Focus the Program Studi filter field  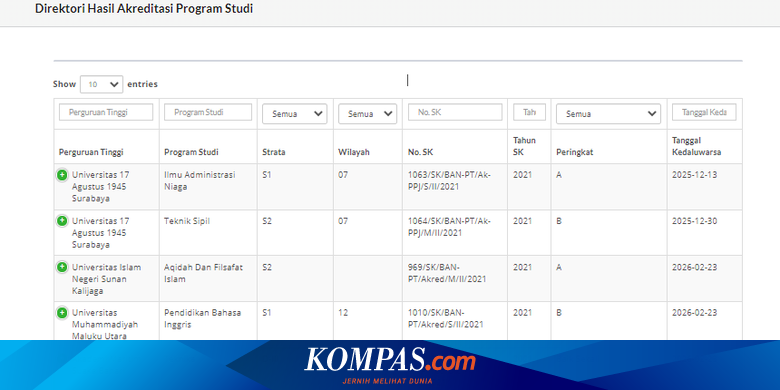[x=208, y=112]
